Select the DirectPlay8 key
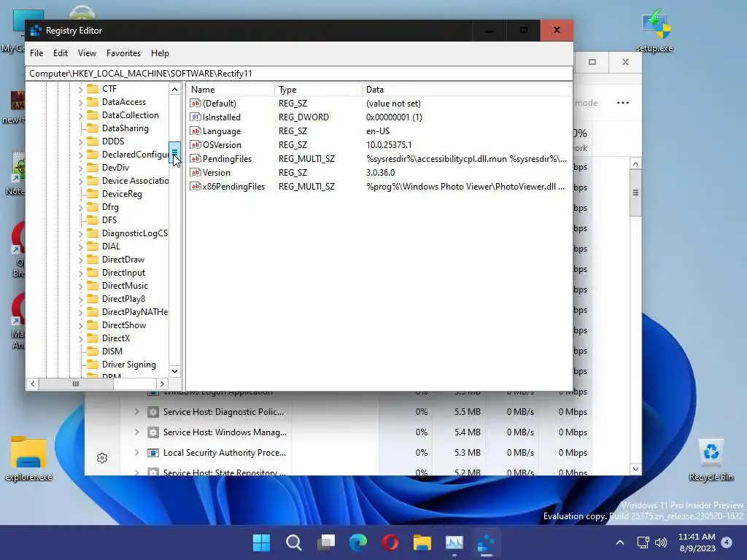 123,298
